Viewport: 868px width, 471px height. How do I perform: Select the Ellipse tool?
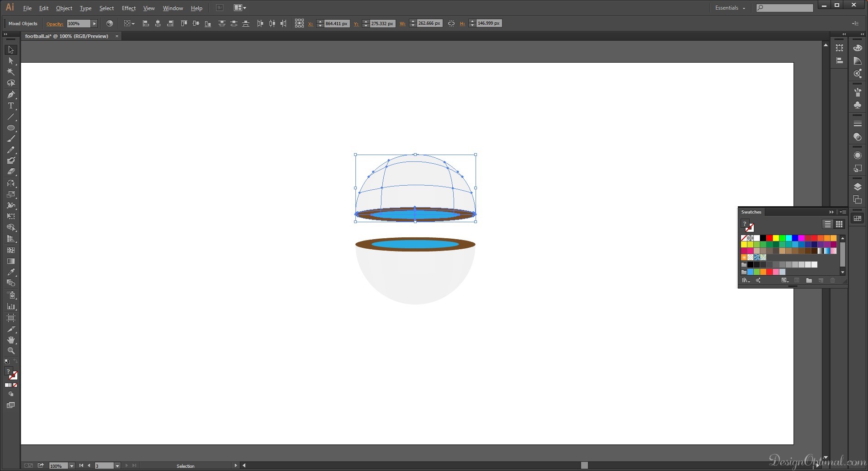11,128
